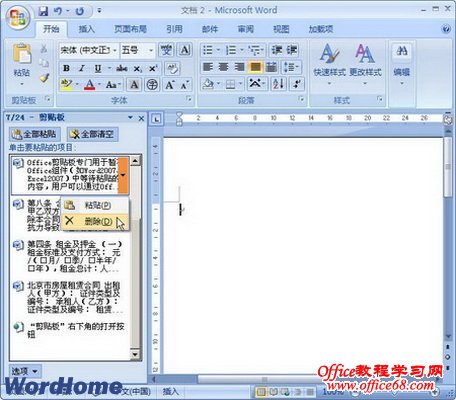The height and width of the screenshot is (400, 456).
Task: Increase paragraph indent
Action: [292, 50]
